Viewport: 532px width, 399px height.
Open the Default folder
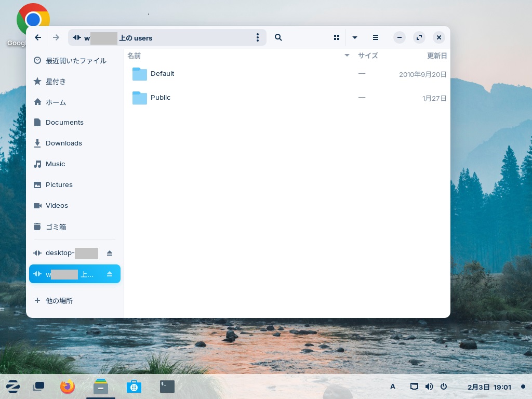[x=162, y=74]
